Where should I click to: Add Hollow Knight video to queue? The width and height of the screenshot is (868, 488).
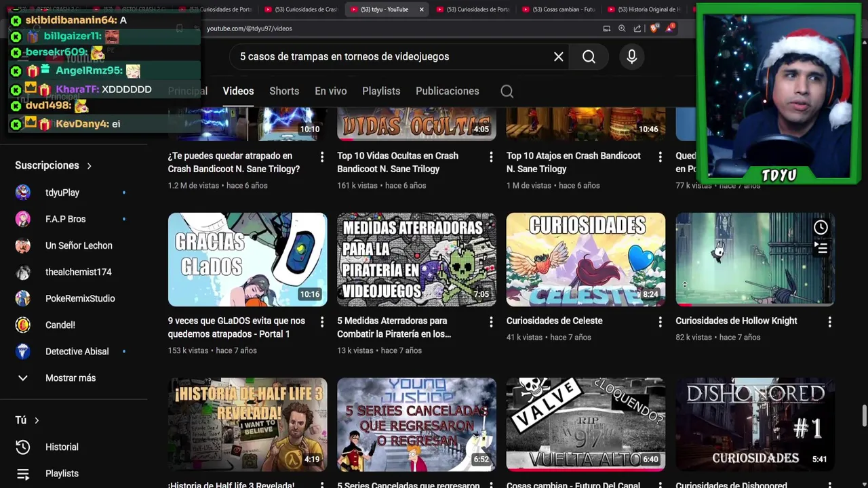tap(821, 249)
